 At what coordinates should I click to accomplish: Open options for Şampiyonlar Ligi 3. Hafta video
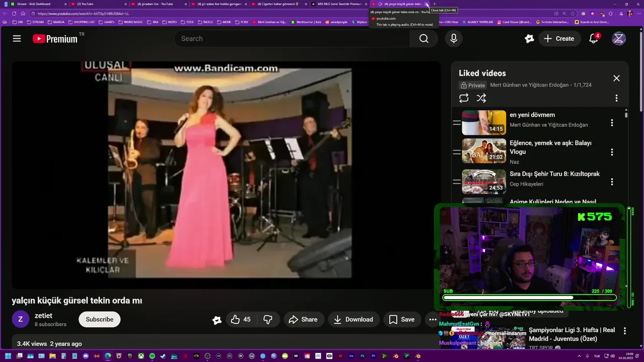click(624, 331)
